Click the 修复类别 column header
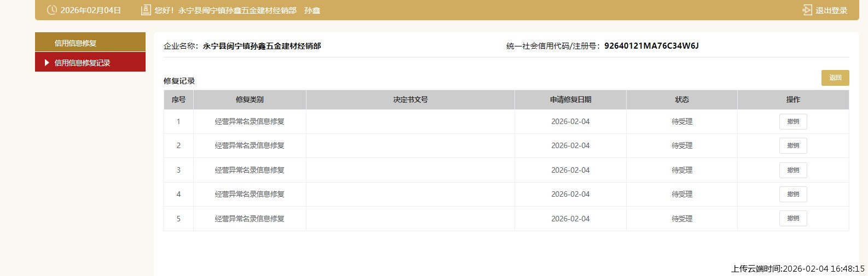 [250, 99]
